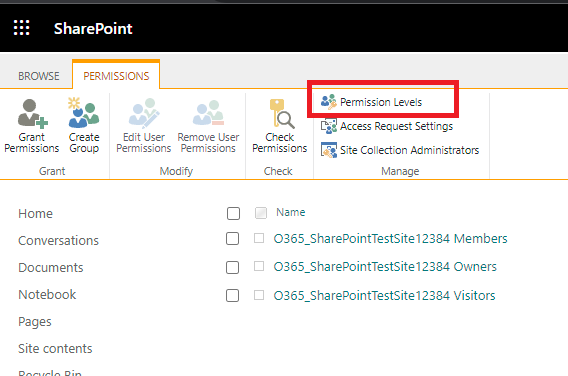Switch to the BROWSE tab
Screen dimensions: 568x376
[39, 76]
